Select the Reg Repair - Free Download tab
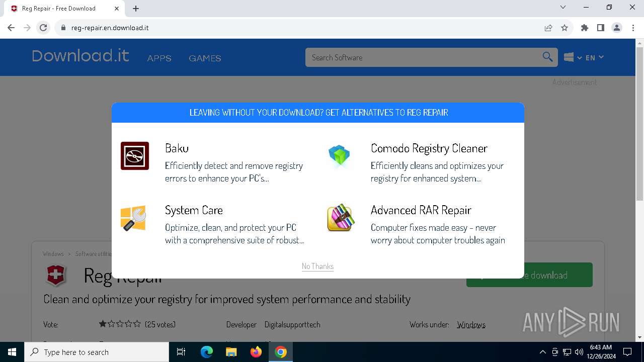Screen dimensions: 644x362 [65, 9]
